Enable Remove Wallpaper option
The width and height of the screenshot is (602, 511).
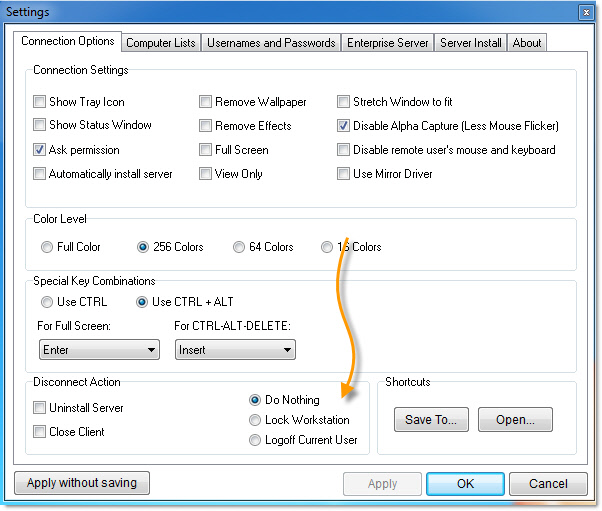pos(206,102)
